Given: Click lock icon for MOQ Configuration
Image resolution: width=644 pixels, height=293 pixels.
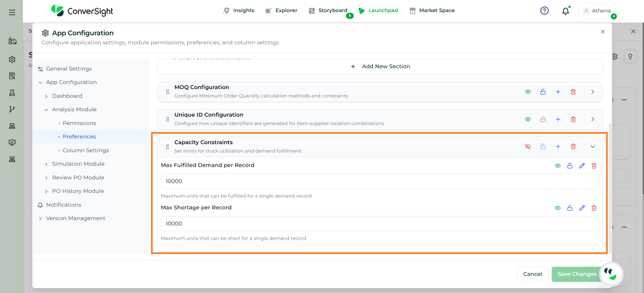Looking at the screenshot, I should coord(543,92).
